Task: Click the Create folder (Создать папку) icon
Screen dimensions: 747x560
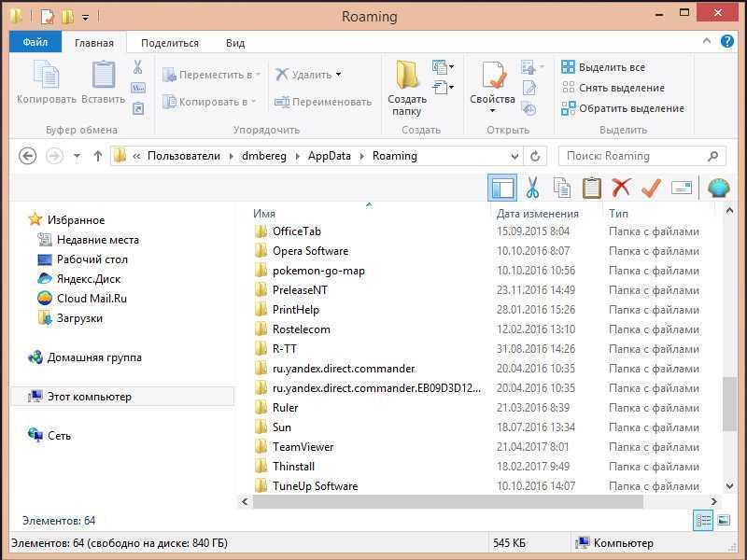Action: tap(406, 75)
